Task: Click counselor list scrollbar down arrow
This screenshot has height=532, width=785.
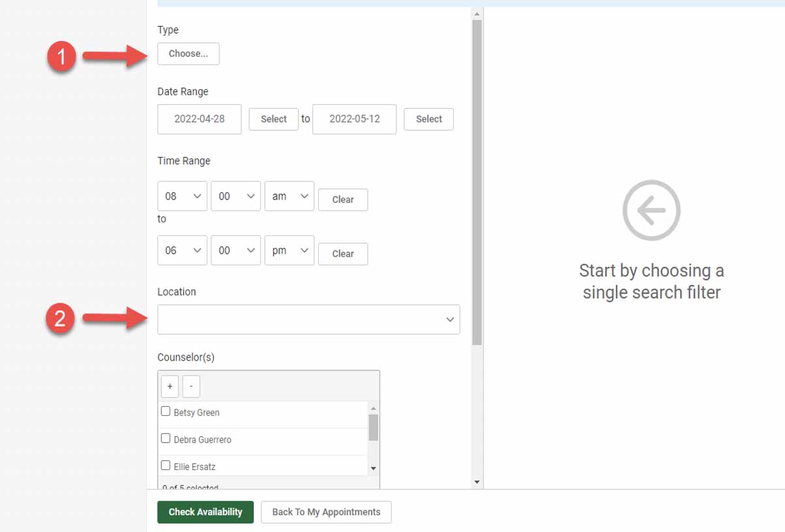Action: point(374,468)
